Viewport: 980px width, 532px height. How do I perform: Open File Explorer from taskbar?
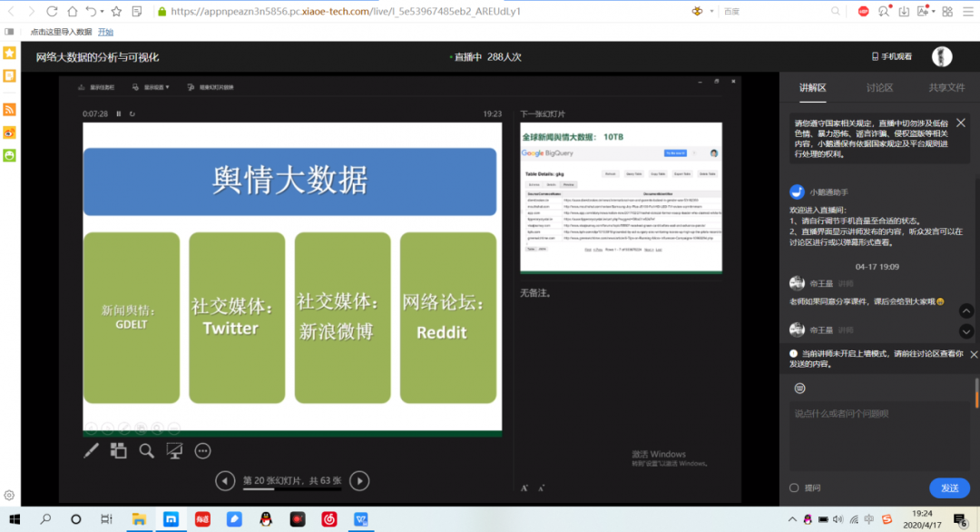(139, 519)
